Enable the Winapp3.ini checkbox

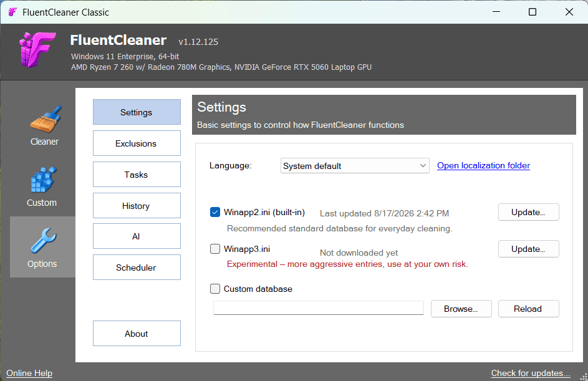click(x=215, y=249)
